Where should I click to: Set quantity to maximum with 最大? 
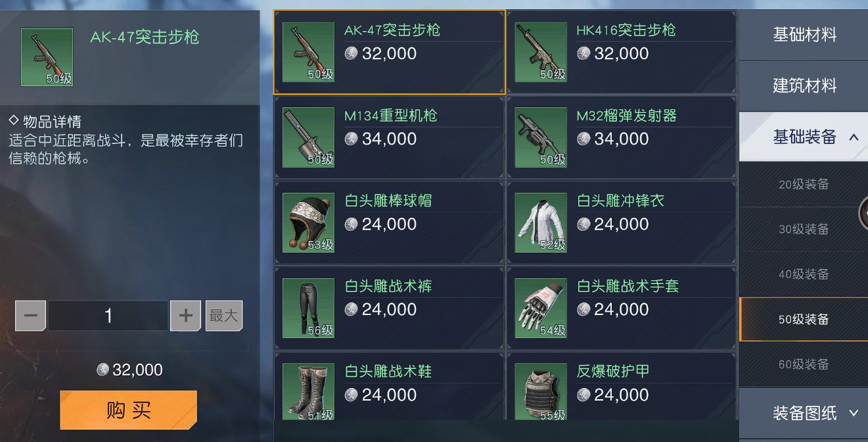pos(224,316)
